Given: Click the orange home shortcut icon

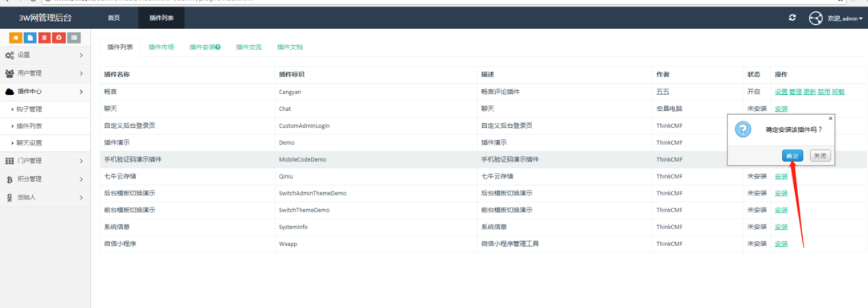Looking at the screenshot, I should 15,38.
